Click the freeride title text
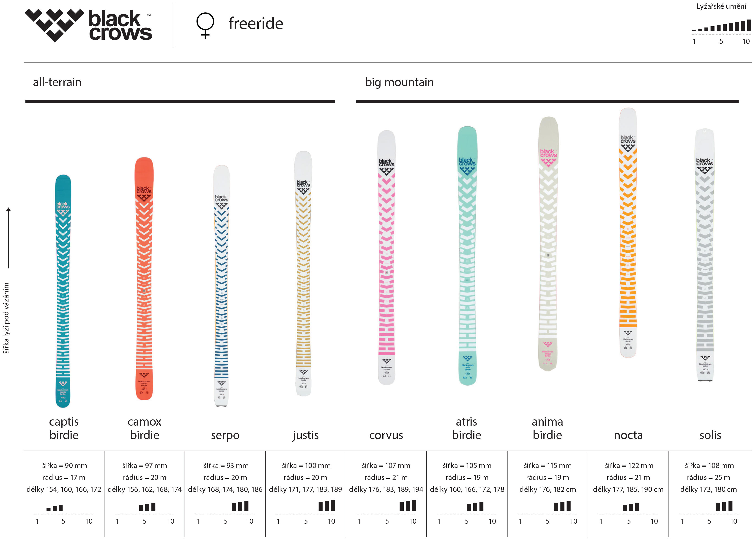Screen dimensions: 756x539 [255, 24]
